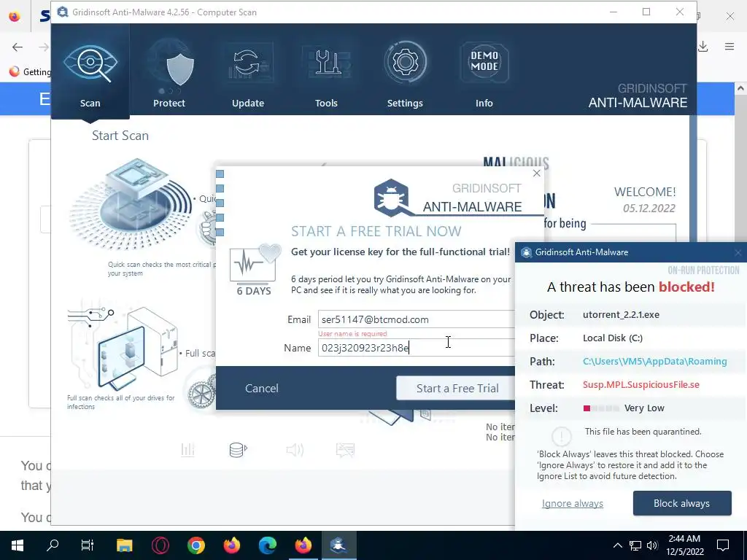Click the volume tray icon
Image resolution: width=747 pixels, height=560 pixels.
pyautogui.click(x=652, y=545)
